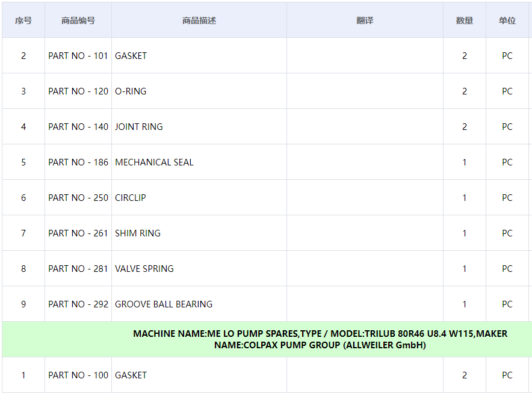Click the green ME LO PUMP SPARES group row
This screenshot has height=397, width=532.
[x=320, y=339]
